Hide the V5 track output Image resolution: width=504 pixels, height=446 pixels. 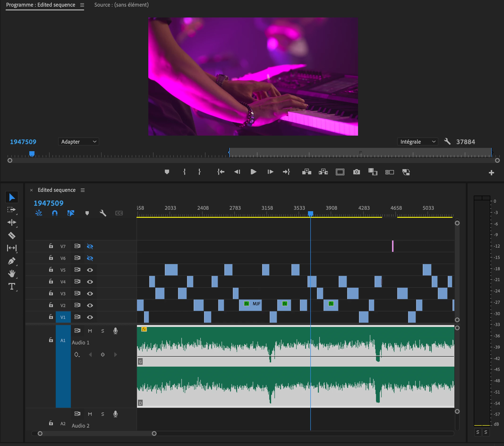point(90,270)
